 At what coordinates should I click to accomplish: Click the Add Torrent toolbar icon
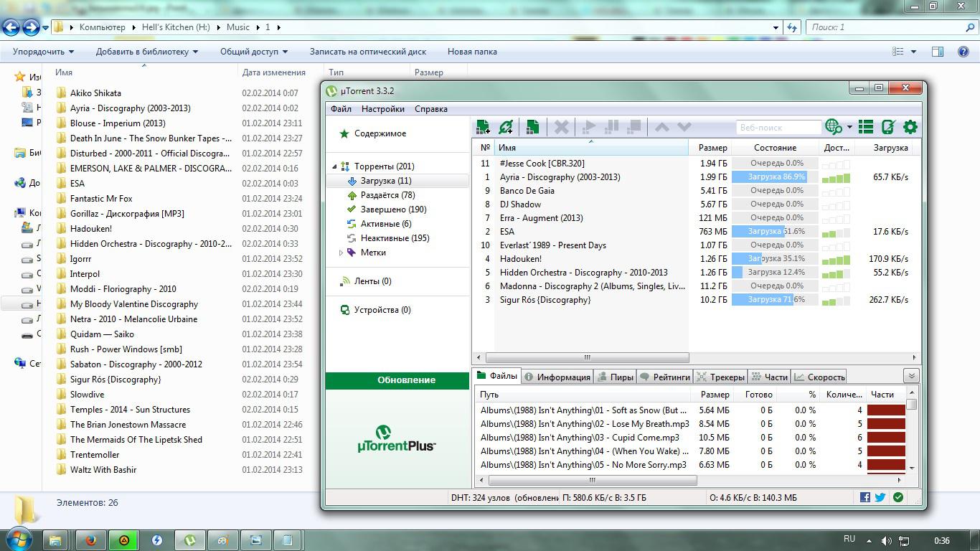coord(484,127)
